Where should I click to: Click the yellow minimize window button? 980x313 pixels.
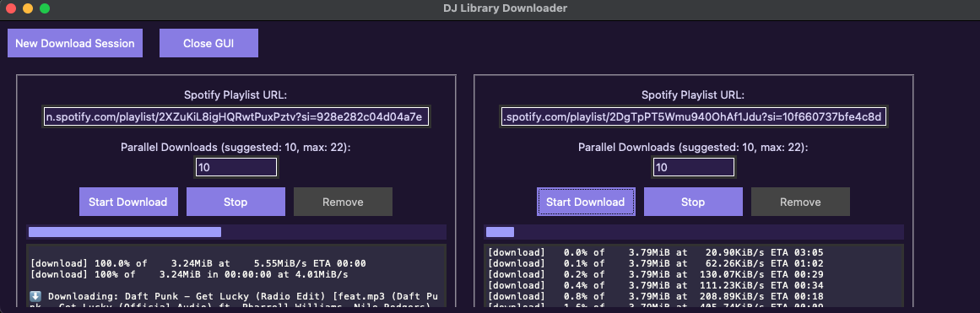pos(28,8)
